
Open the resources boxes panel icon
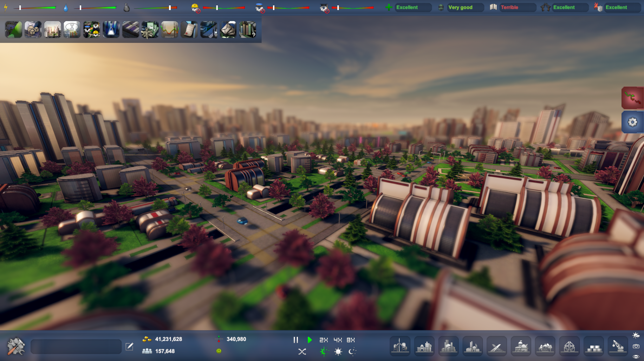33,29
